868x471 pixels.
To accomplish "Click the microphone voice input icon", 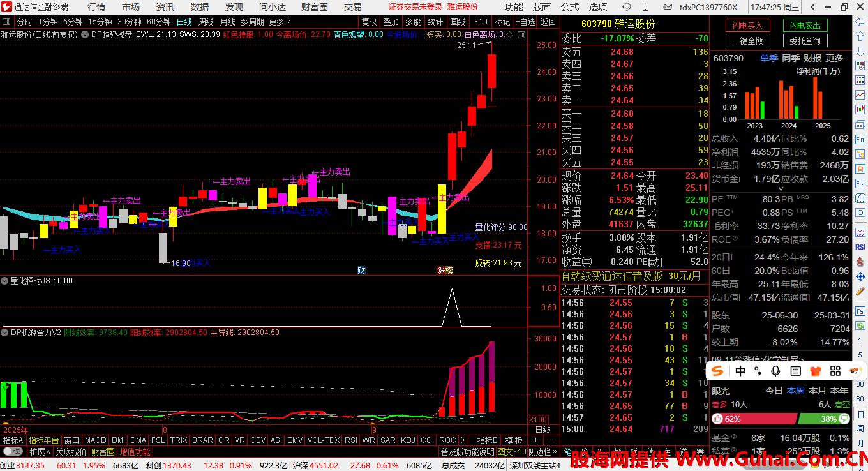I will pyautogui.click(x=776, y=371).
